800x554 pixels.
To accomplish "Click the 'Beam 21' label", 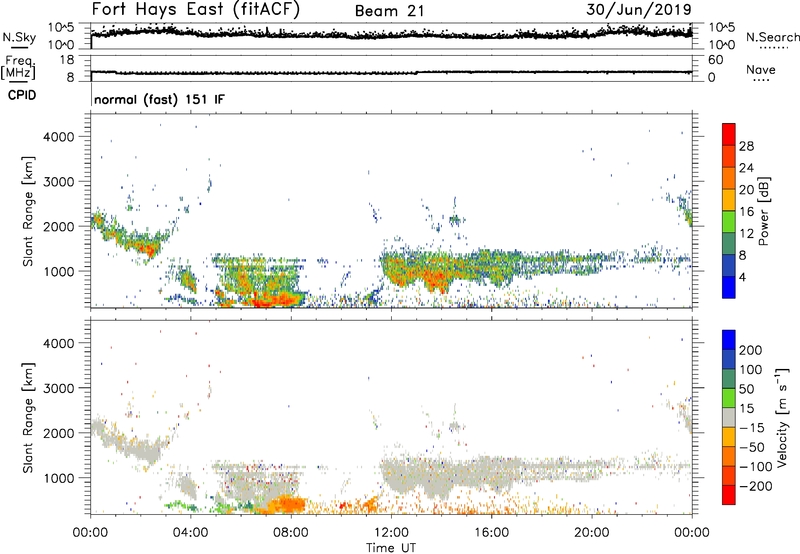I will coord(389,11).
